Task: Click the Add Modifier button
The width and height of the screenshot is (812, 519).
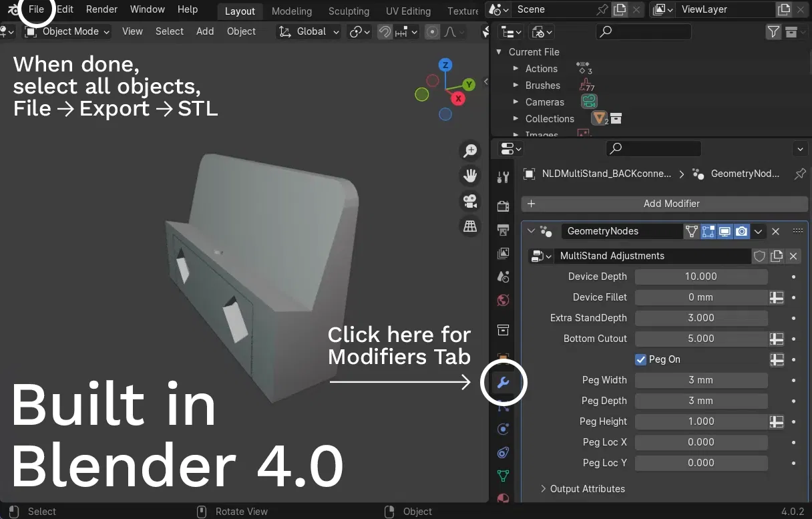Action: 666,204
